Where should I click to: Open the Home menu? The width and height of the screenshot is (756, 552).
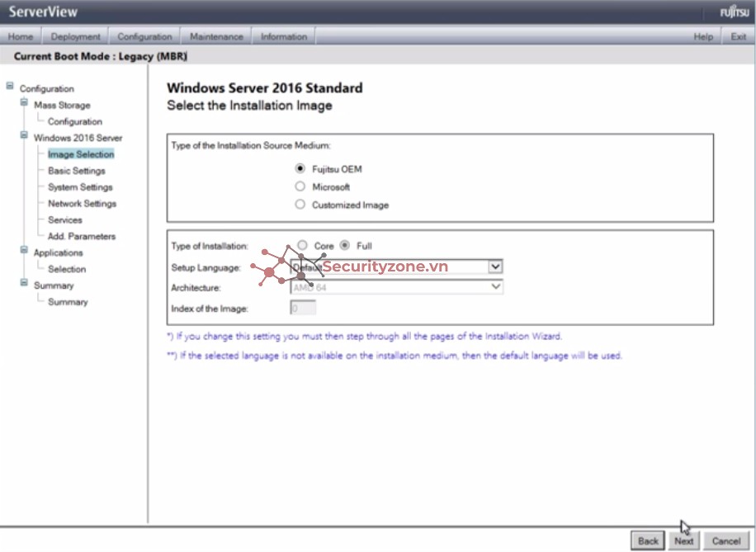21,36
